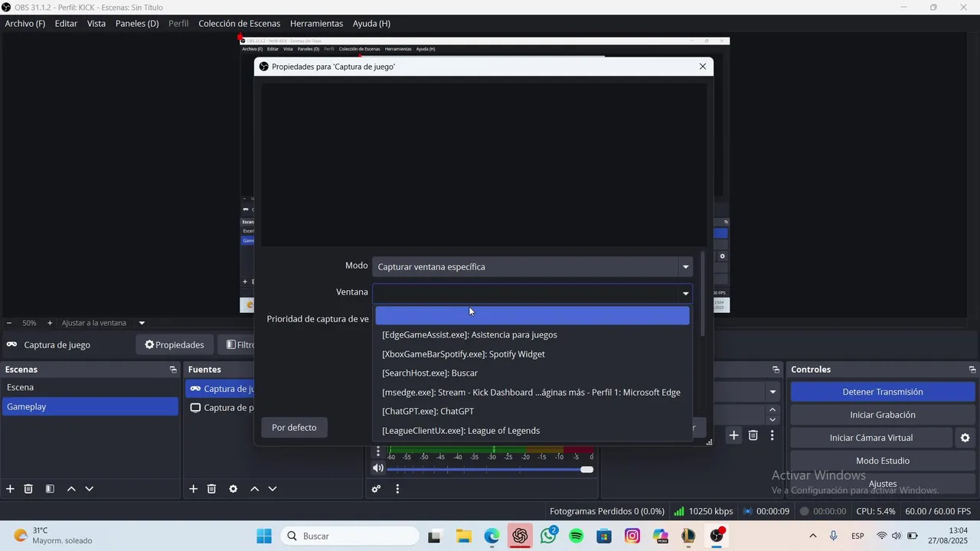Close the Propiedades dialog
Screen dimensions: 980x551
pos(703,67)
